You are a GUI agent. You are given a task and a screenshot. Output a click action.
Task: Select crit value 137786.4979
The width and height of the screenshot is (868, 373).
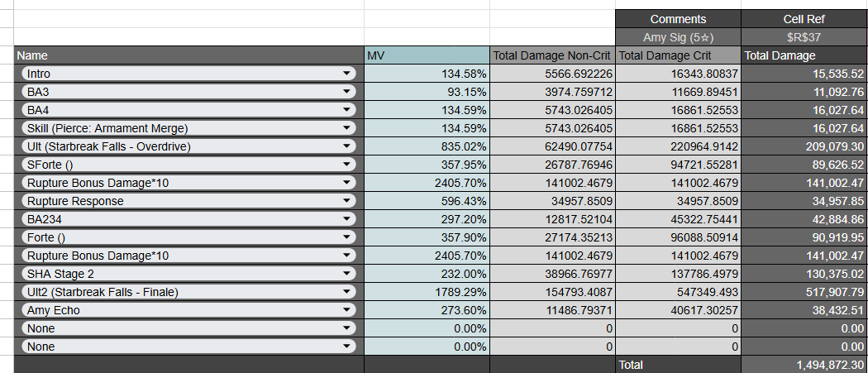[x=678, y=274]
